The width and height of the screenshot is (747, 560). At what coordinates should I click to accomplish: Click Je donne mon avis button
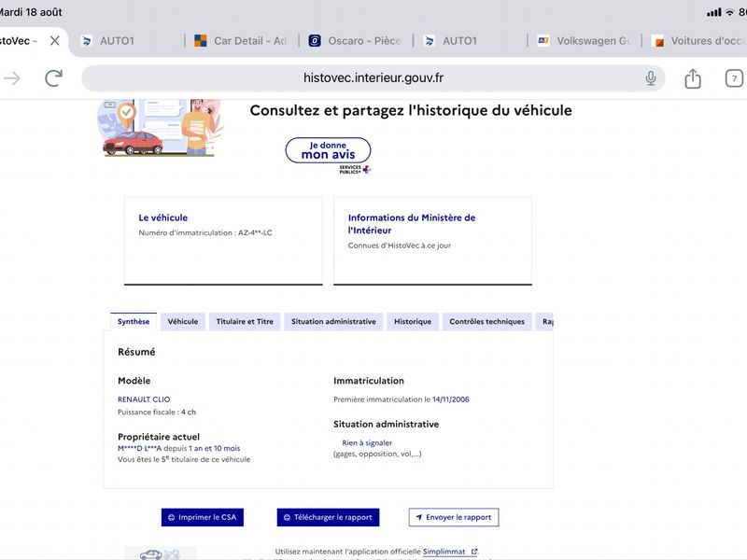click(328, 150)
